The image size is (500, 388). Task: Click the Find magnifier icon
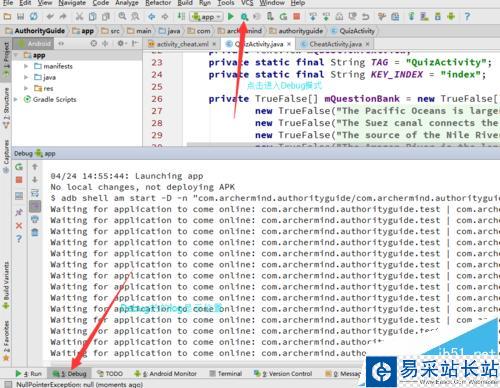click(x=122, y=16)
